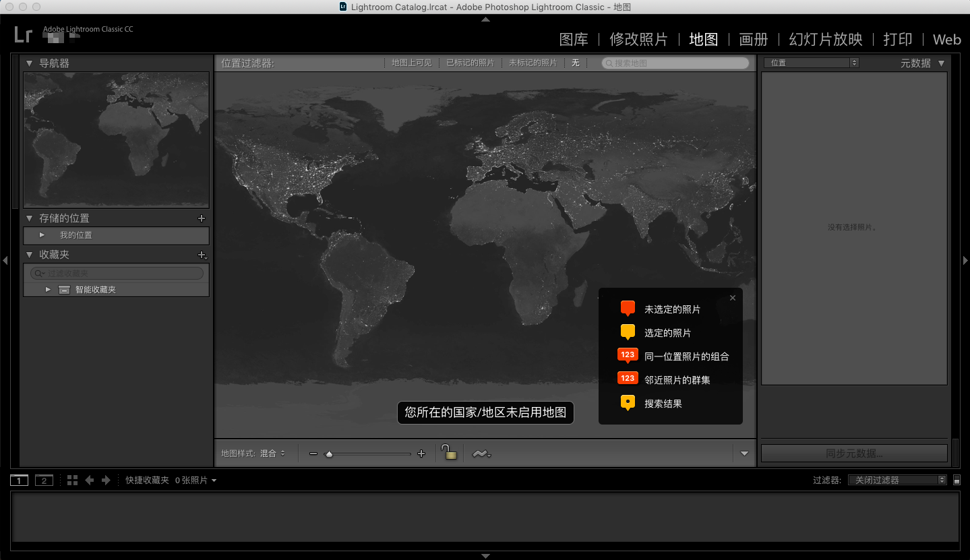Click the 过滤收藏夹 search field
The height and width of the screenshot is (560, 970).
coord(117,274)
